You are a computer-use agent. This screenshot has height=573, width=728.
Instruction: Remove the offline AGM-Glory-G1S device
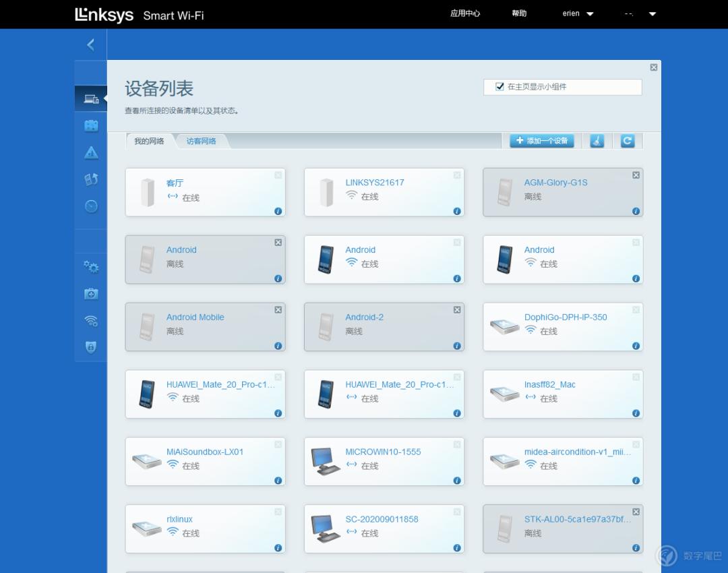pos(636,175)
